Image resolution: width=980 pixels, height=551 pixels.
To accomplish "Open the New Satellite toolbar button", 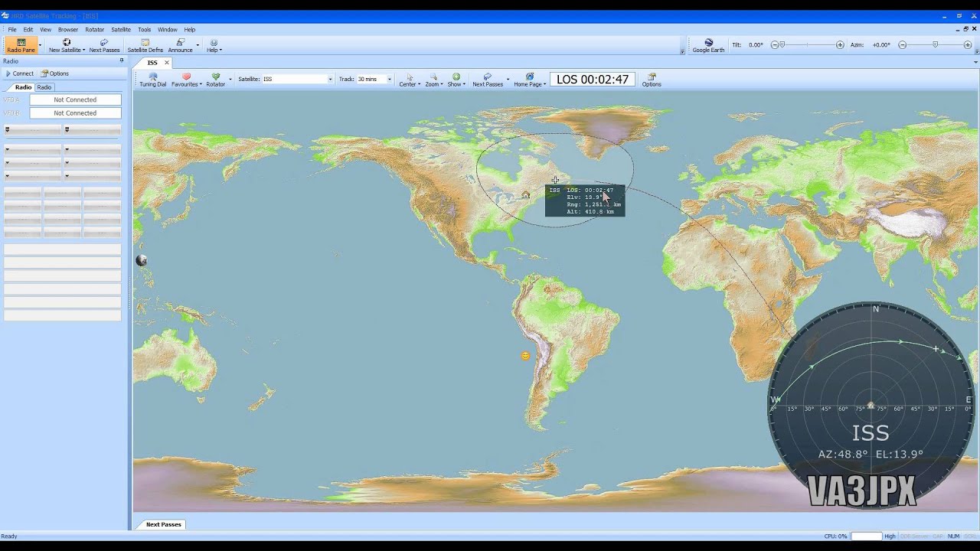I will pyautogui.click(x=67, y=45).
